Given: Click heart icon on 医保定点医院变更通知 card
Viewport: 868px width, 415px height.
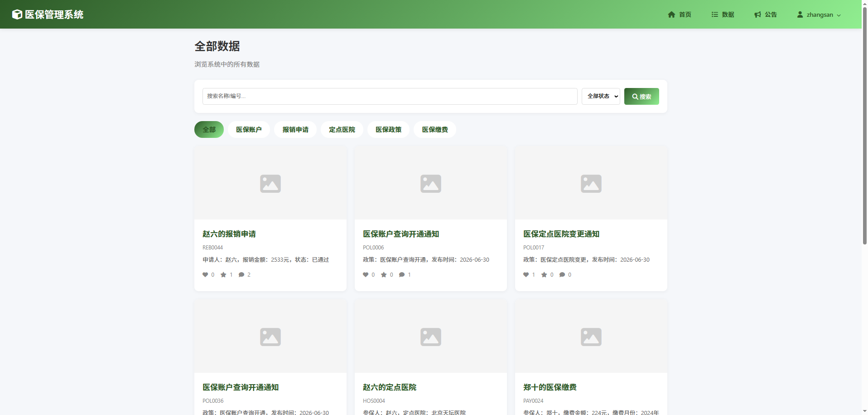Looking at the screenshot, I should coord(526,274).
